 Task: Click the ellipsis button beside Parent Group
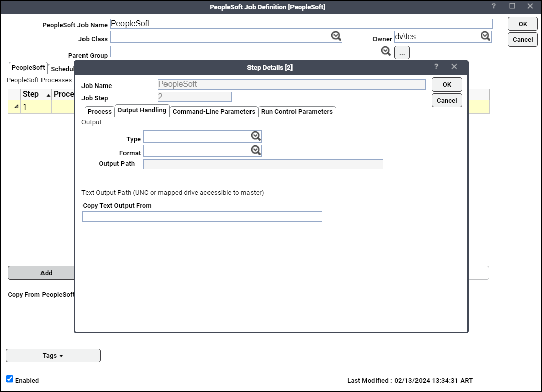tap(402, 53)
